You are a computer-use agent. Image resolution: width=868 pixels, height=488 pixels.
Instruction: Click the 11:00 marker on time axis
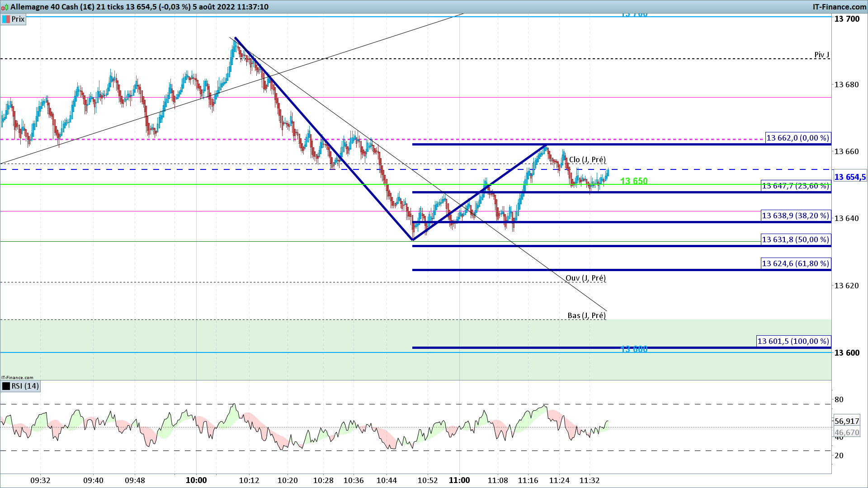[459, 480]
